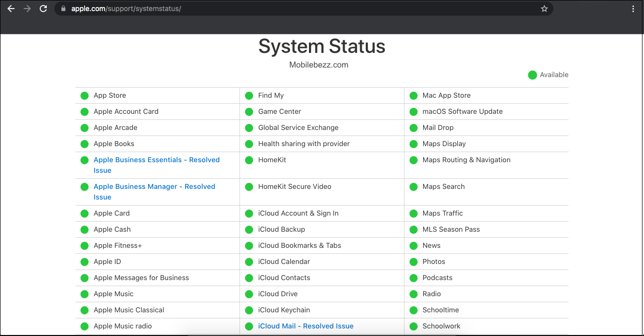
Task: Select the Apple Music Classical entry
Action: tap(129, 310)
